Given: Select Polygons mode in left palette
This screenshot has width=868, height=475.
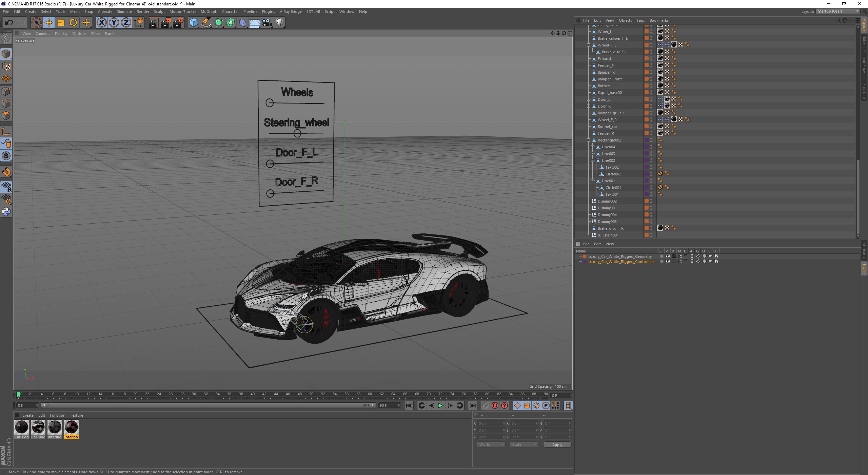Looking at the screenshot, I should pyautogui.click(x=6, y=116).
